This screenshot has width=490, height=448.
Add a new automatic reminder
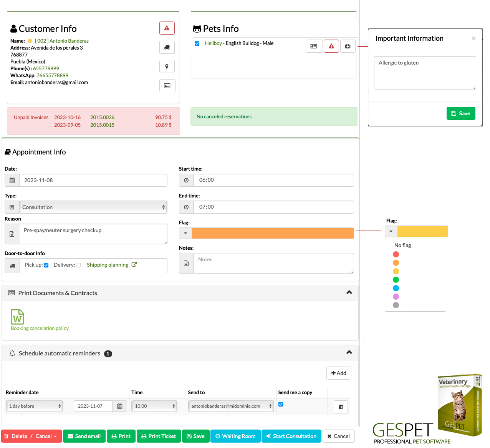tap(339, 373)
